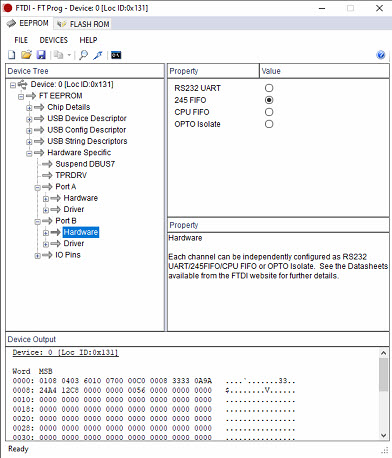
Task: Collapse the Hardware Specific tree node
Action: [x=29, y=153]
